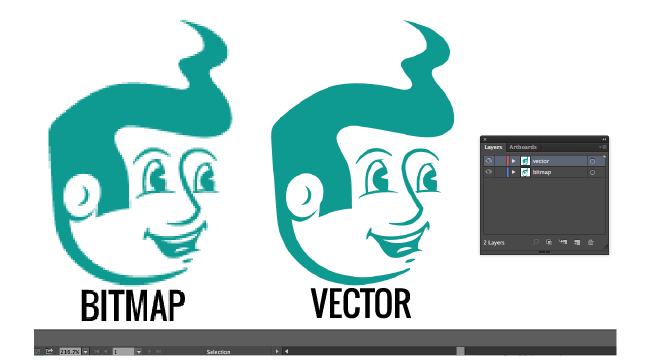Go to last artboard button
This screenshot has height=360, width=650.
pos(158,352)
